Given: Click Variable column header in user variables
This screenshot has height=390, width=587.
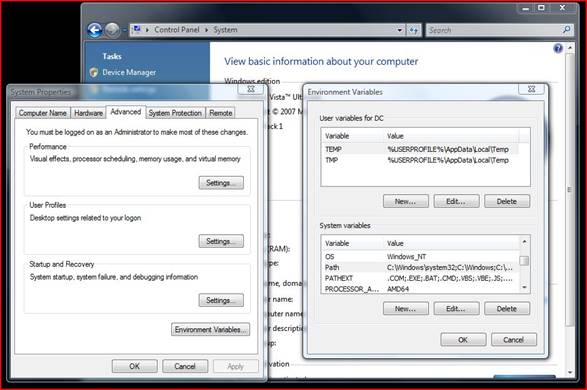Looking at the screenshot, I should [x=353, y=136].
